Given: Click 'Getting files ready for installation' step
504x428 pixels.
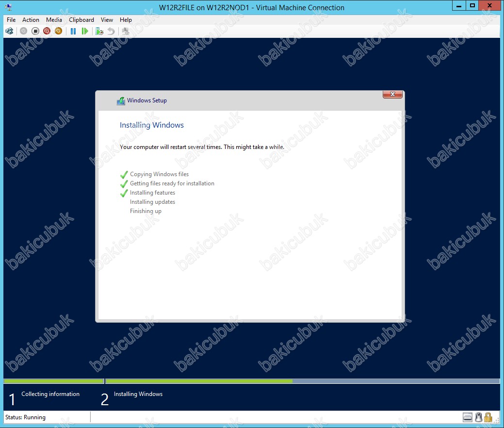Looking at the screenshot, I should pyautogui.click(x=172, y=183).
